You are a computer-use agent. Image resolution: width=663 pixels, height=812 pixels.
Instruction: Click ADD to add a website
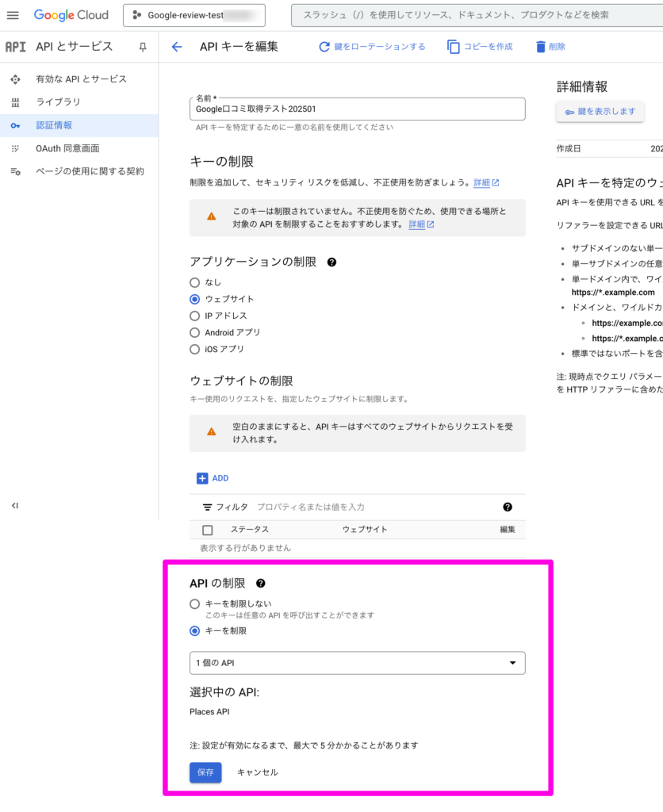pos(213,478)
